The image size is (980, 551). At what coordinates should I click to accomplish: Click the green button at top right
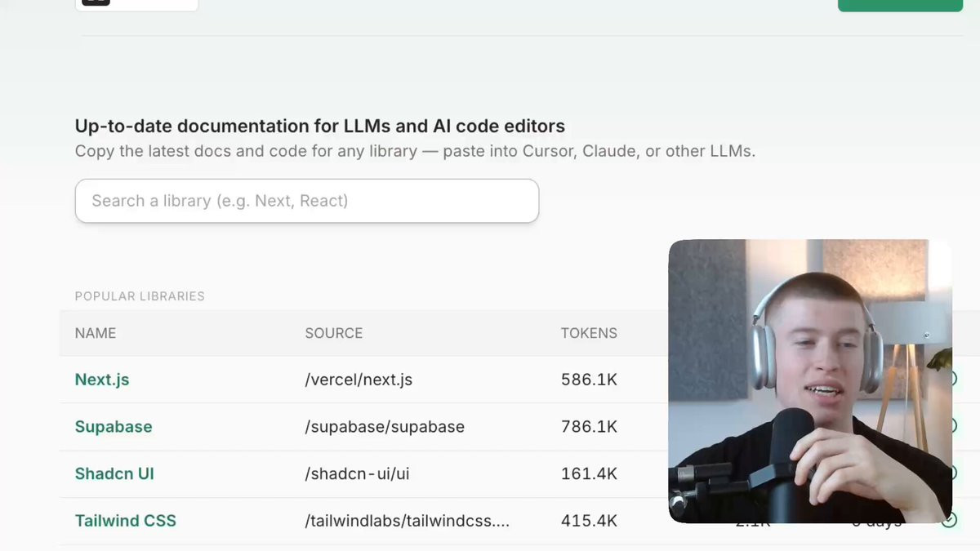[900, 5]
